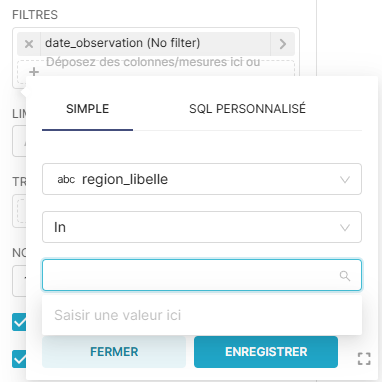
Task: Toggle the lower blue checkbox at left edge
Action: (19, 359)
